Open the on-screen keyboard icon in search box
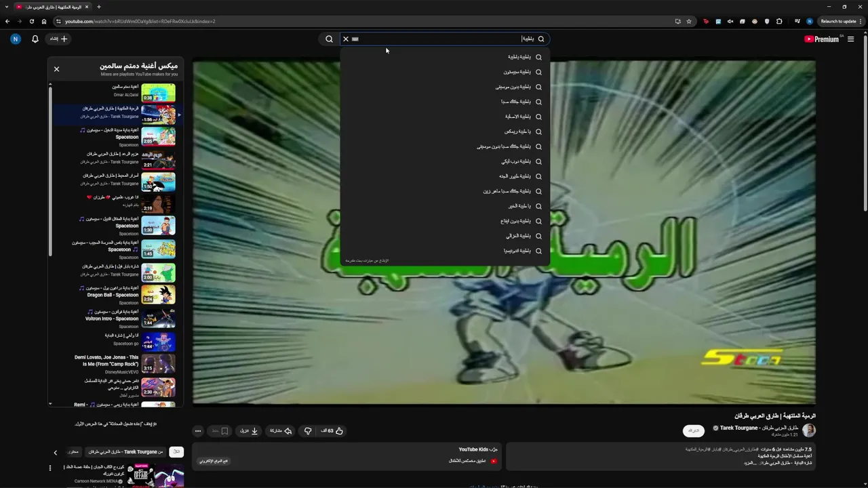868x488 pixels. tap(355, 39)
